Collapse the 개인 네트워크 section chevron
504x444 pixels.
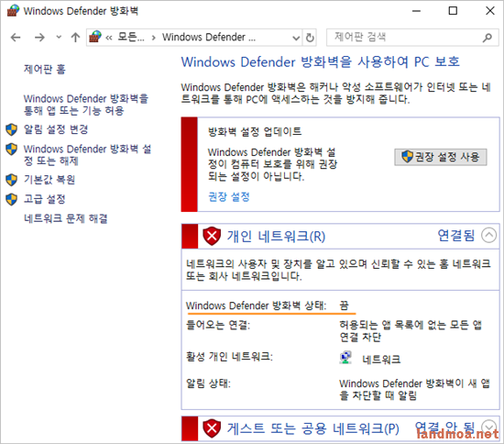(489, 235)
